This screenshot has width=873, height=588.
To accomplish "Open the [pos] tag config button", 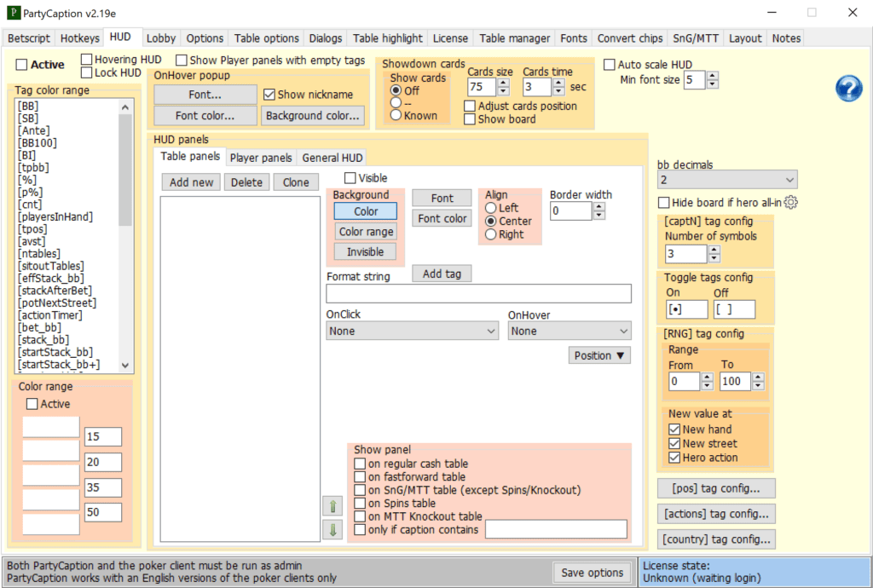I will (x=716, y=488).
